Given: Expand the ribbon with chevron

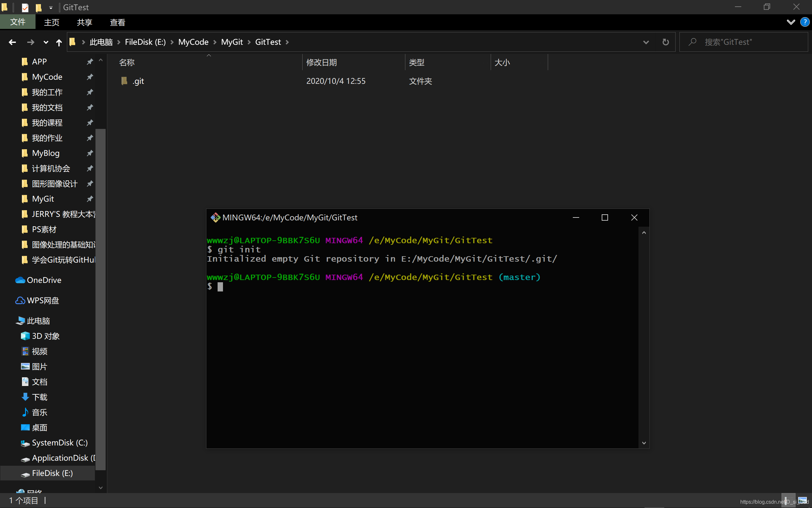Looking at the screenshot, I should 790,22.
